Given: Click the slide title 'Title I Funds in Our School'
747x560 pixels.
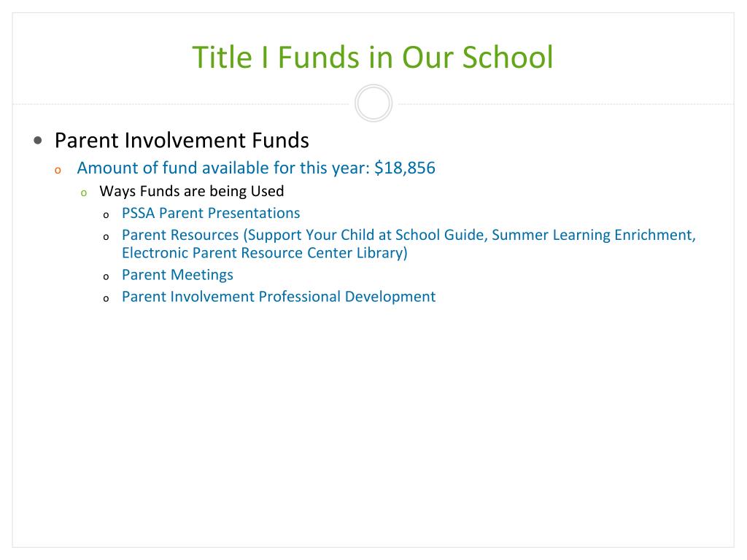Looking at the screenshot, I should coord(373,57).
